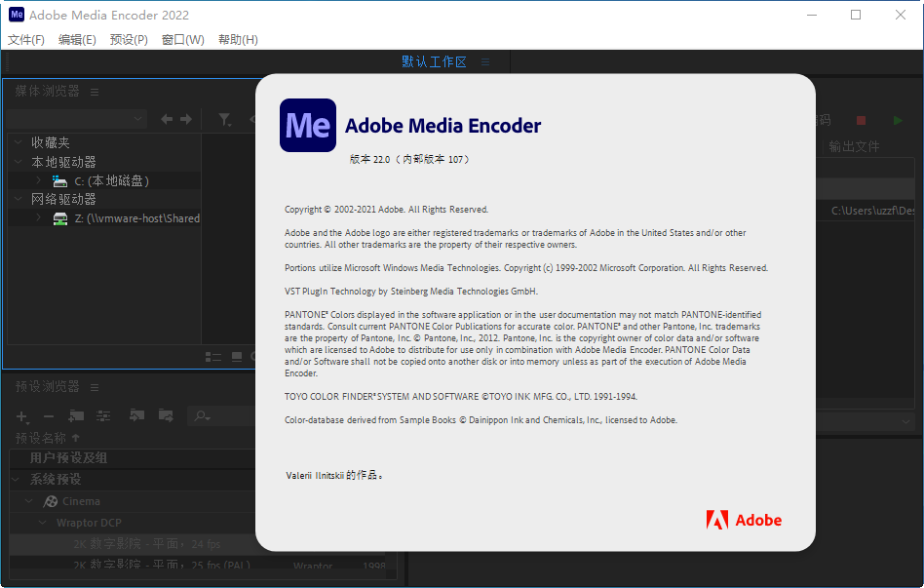Open the preset search magnifier
The height and width of the screenshot is (588, 924).
200,416
